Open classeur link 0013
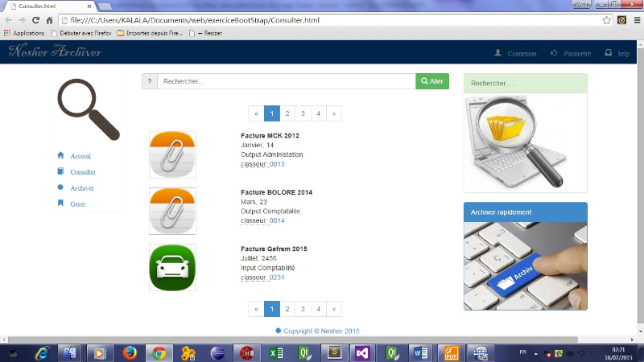 tap(277, 164)
